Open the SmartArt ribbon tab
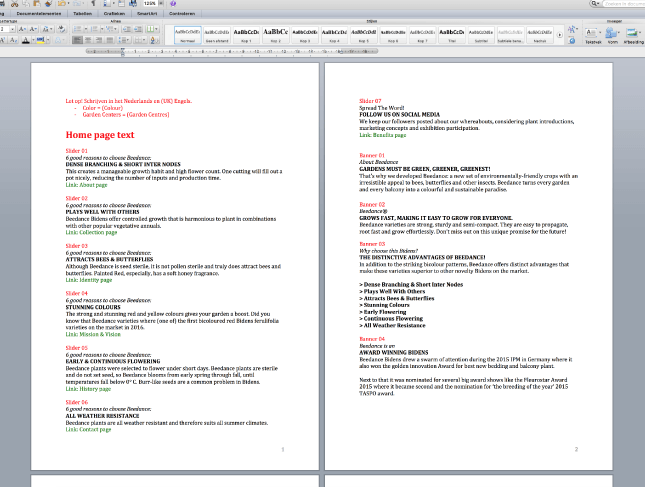645x487 pixels. (x=147, y=14)
